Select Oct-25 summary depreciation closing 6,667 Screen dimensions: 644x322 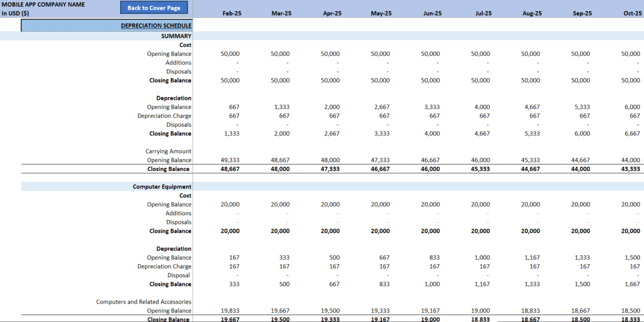point(631,134)
